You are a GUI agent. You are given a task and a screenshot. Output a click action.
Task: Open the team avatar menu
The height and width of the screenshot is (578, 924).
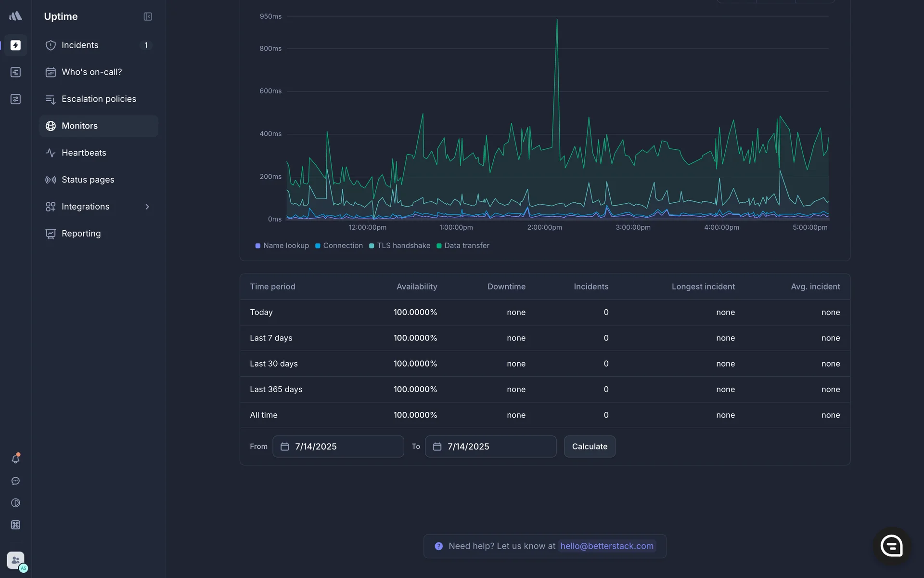click(16, 560)
